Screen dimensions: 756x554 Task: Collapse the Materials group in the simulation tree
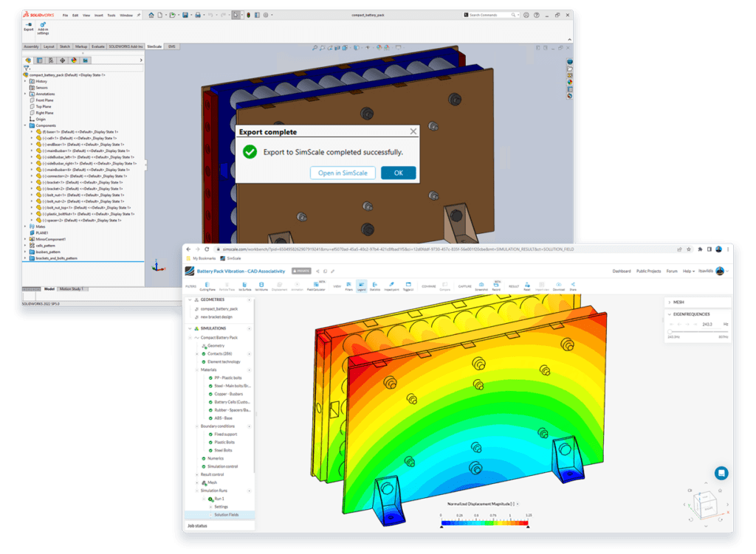(x=196, y=370)
